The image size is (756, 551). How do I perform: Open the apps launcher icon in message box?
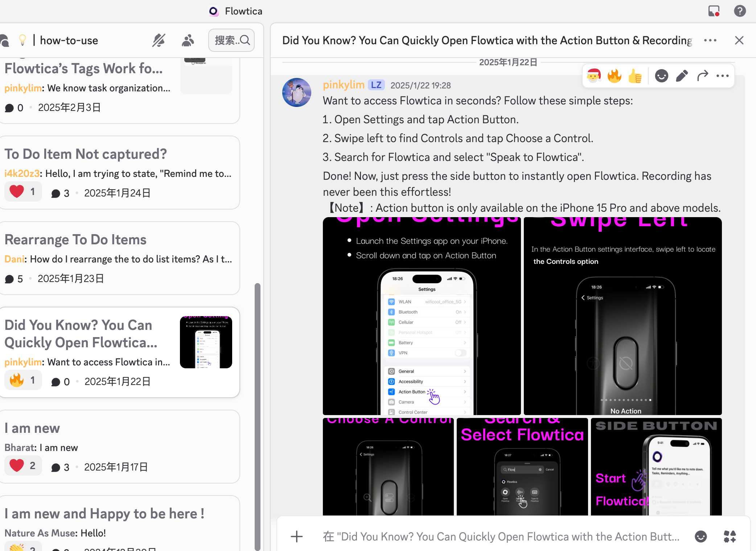[x=730, y=536]
